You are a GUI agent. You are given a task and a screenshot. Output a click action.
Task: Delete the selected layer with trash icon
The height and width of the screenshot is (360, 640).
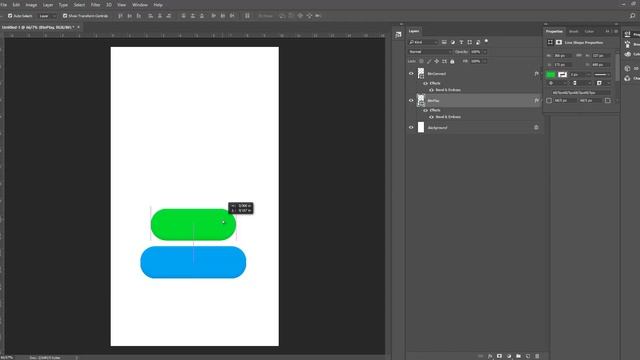[x=537, y=356]
